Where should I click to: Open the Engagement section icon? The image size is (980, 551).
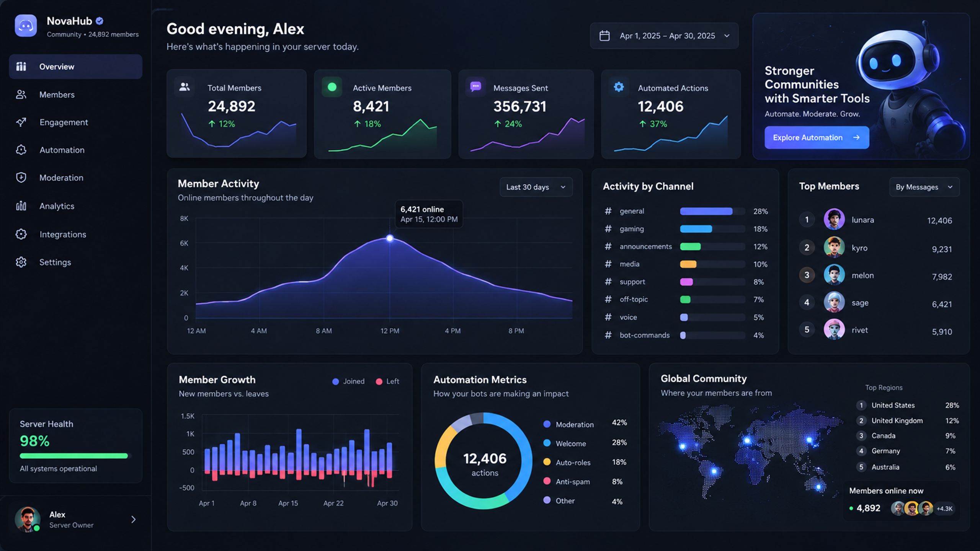[21, 122]
